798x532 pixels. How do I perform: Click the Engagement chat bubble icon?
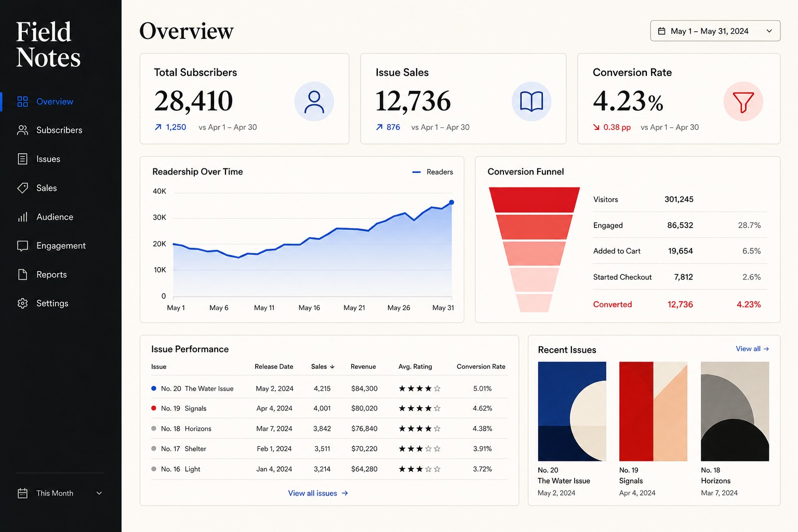click(22, 246)
